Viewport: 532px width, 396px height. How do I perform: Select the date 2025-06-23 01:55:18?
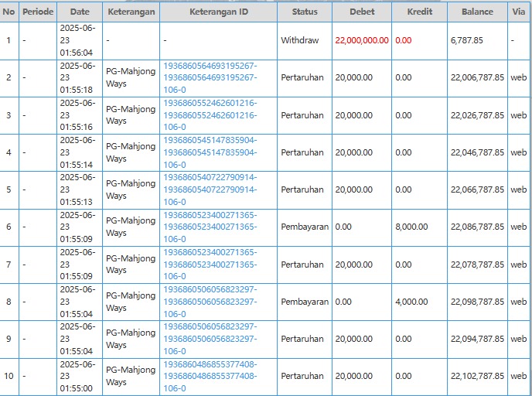click(77, 77)
